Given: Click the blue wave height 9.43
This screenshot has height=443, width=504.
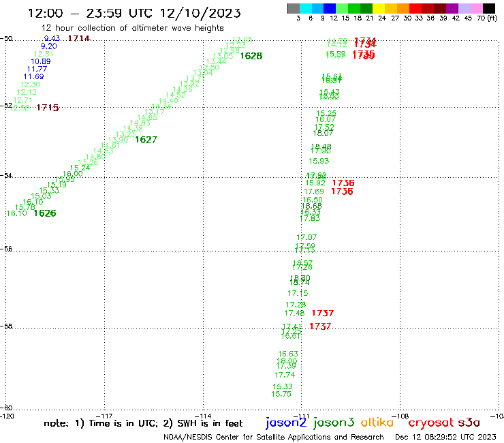Looking at the screenshot, I should (x=52, y=39).
